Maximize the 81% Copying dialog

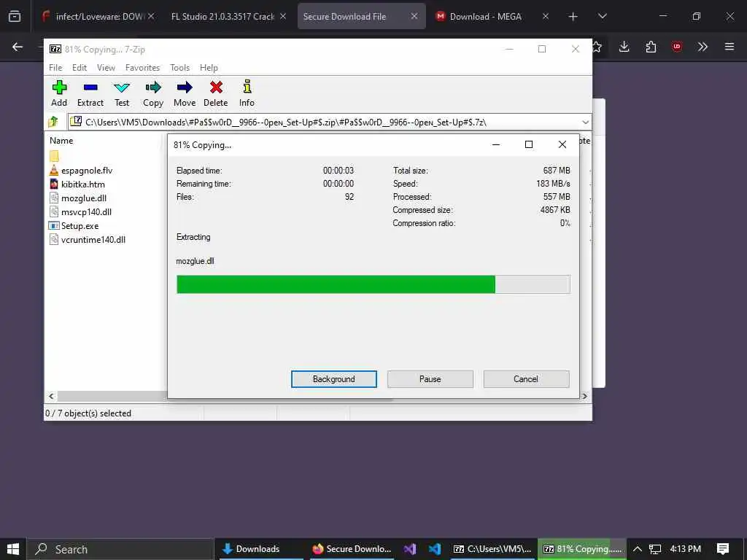click(529, 145)
